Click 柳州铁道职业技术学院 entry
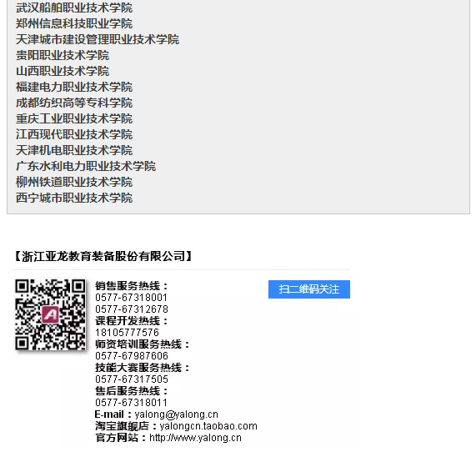The image size is (476, 452). (74, 182)
